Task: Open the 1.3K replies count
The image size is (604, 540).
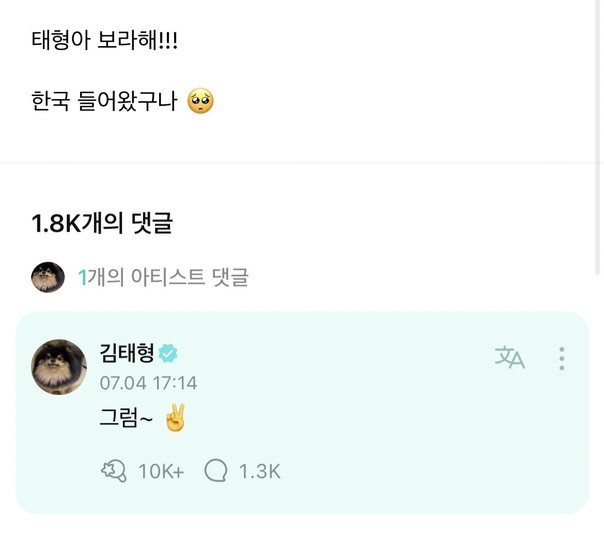Action: pyautogui.click(x=259, y=471)
